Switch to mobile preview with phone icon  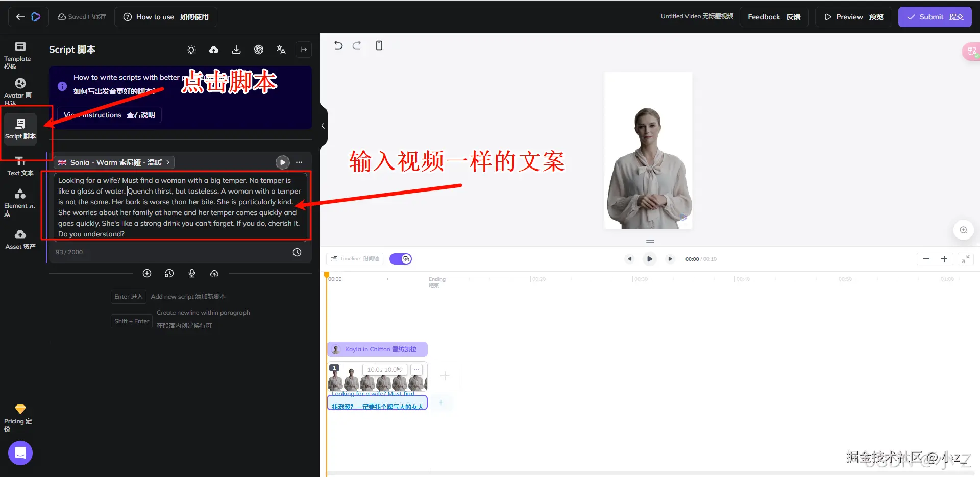coord(379,45)
